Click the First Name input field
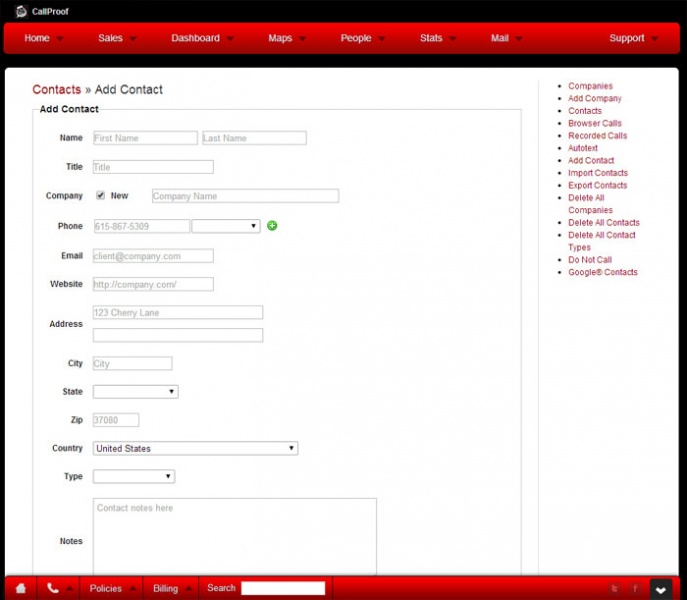Image resolution: width=687 pixels, height=600 pixels. (145, 138)
